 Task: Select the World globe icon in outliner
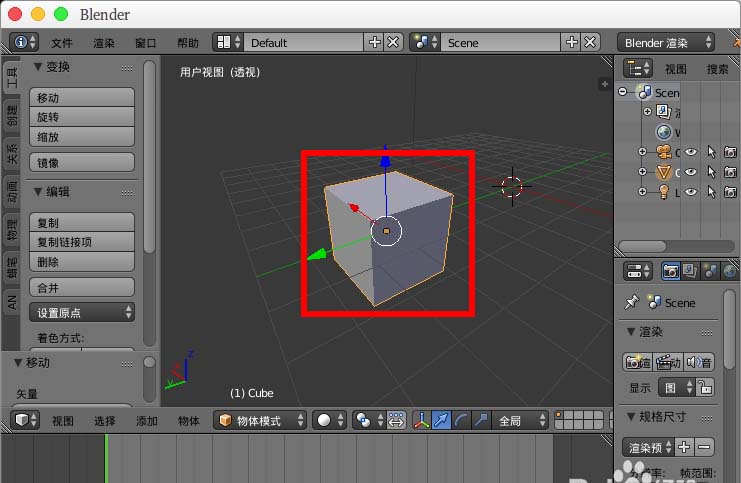(663, 132)
